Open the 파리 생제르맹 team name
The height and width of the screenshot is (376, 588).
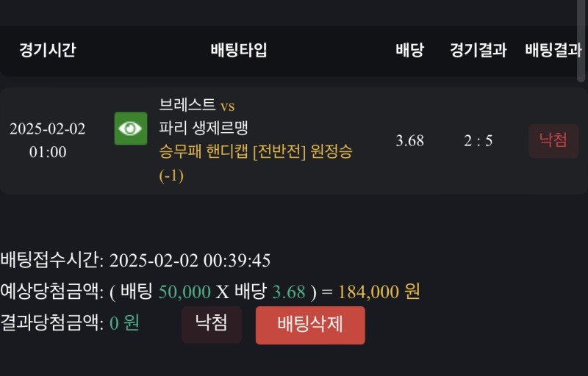point(204,128)
